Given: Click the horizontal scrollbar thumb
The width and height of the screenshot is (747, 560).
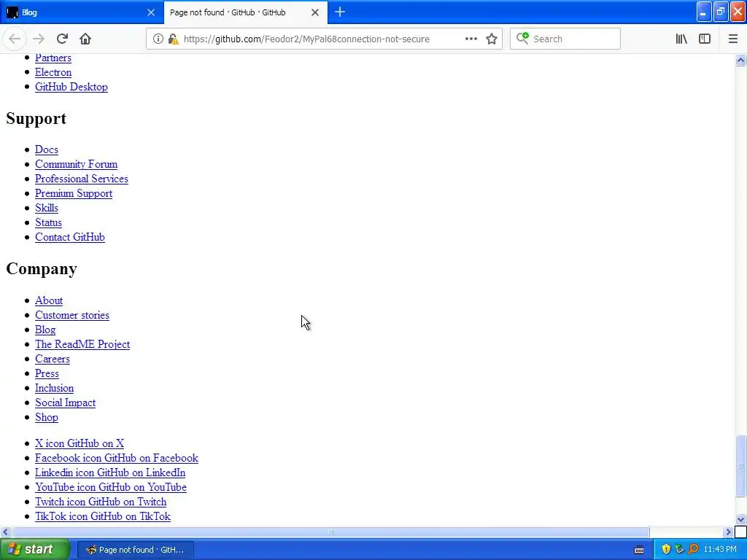Looking at the screenshot, I should (330, 532).
